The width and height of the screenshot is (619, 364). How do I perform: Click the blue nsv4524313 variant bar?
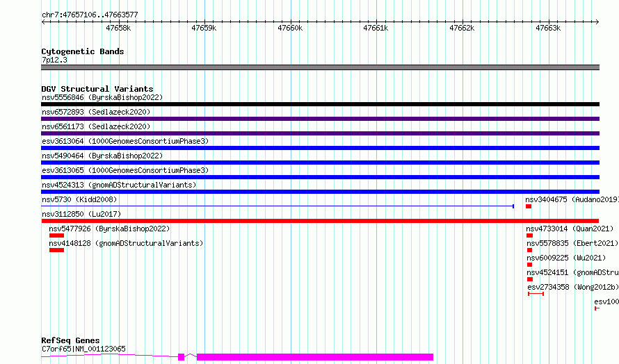320,192
